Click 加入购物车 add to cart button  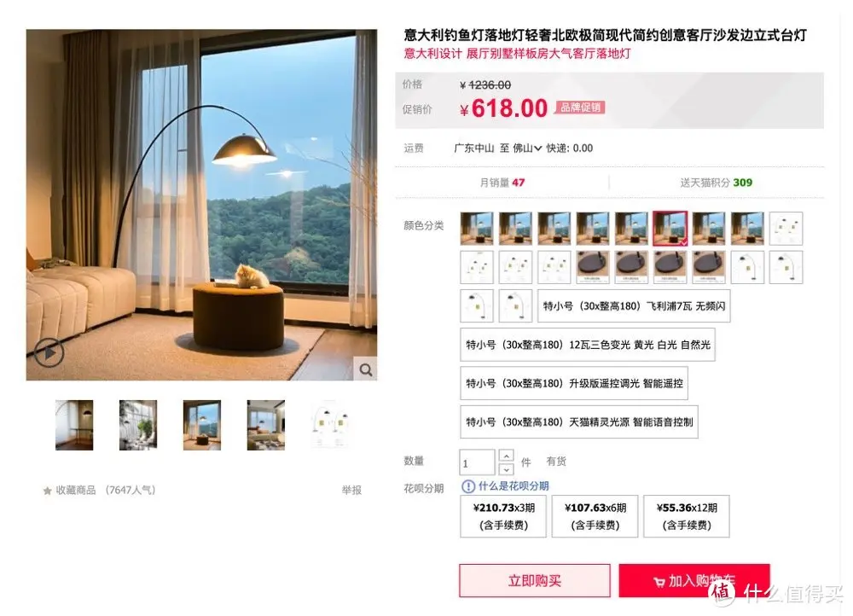pos(694,581)
